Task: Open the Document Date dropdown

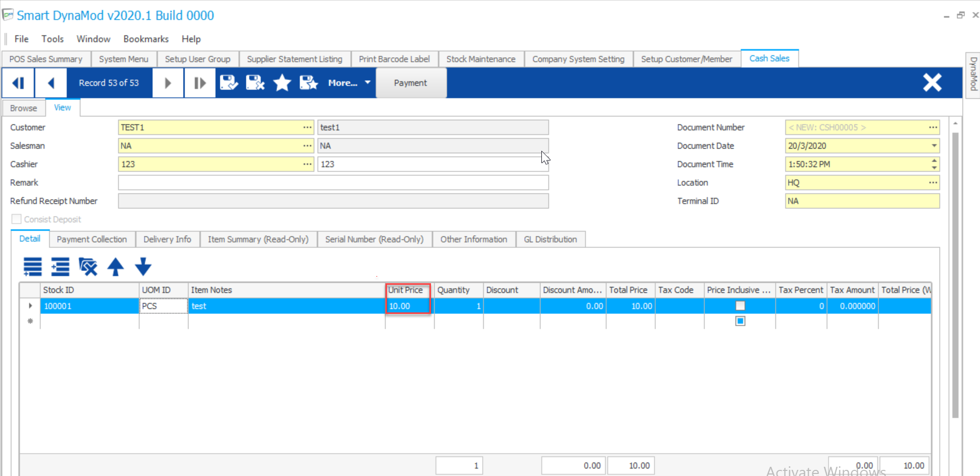Action: tap(934, 146)
